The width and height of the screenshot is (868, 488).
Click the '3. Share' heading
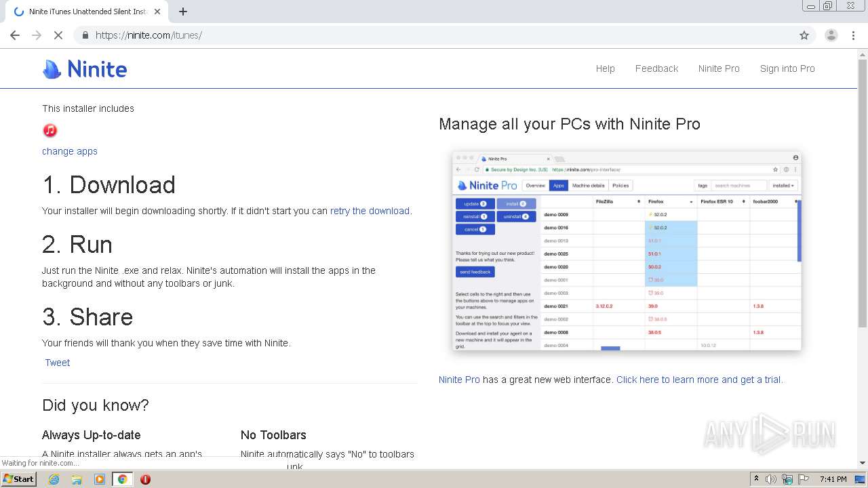coord(87,317)
